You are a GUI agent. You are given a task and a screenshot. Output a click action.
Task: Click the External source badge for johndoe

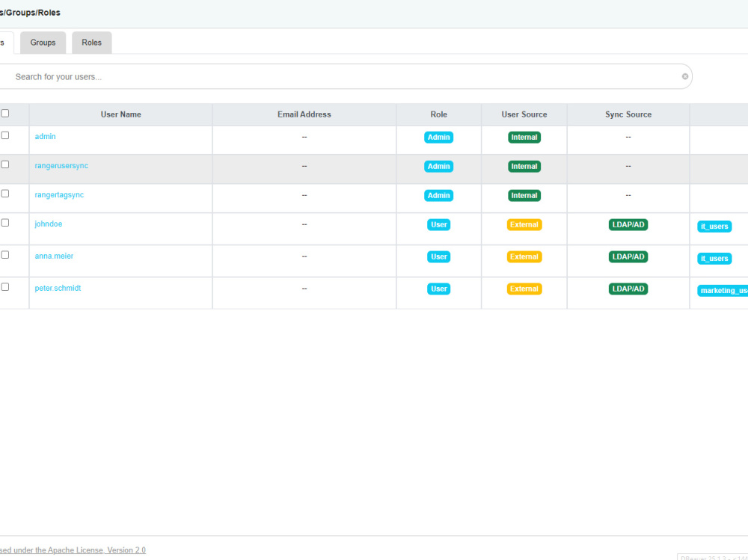tap(524, 224)
